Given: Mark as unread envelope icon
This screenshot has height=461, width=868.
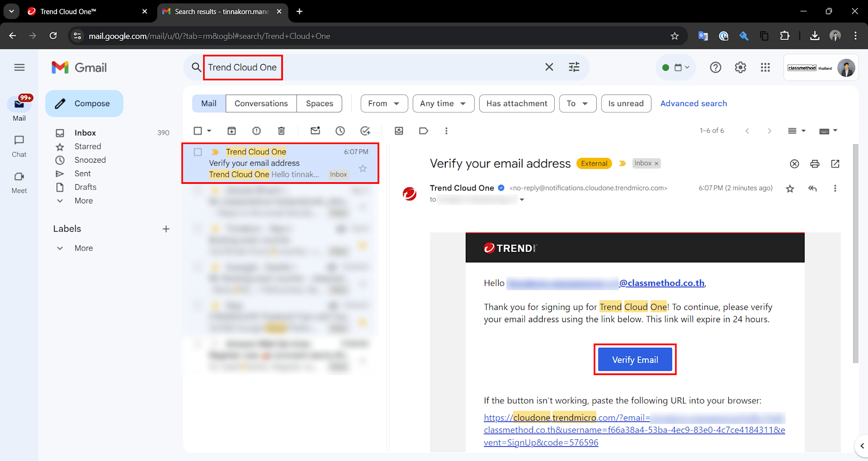Looking at the screenshot, I should coord(316,131).
